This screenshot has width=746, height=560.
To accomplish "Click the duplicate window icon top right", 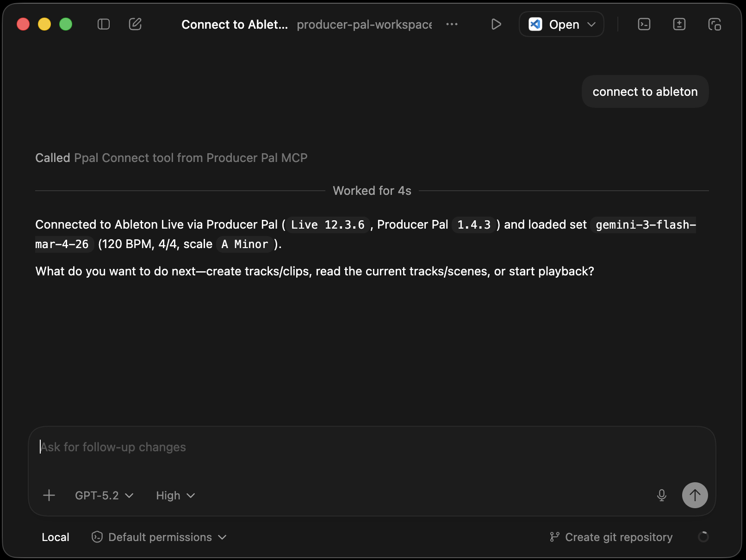I will (x=714, y=24).
